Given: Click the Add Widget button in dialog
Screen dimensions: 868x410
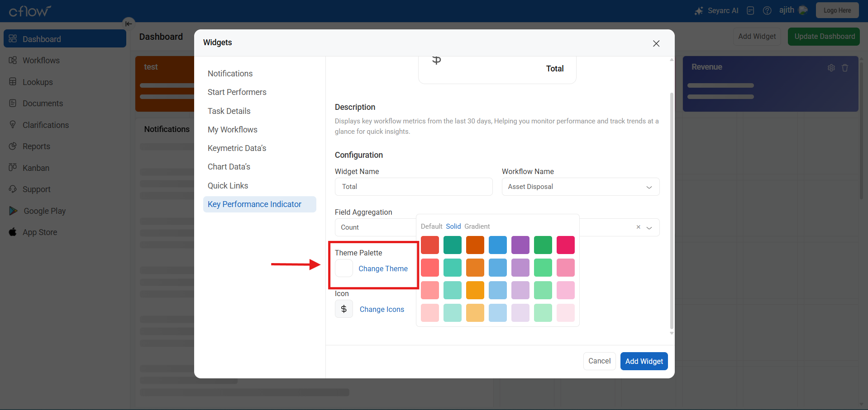Looking at the screenshot, I should (x=644, y=361).
